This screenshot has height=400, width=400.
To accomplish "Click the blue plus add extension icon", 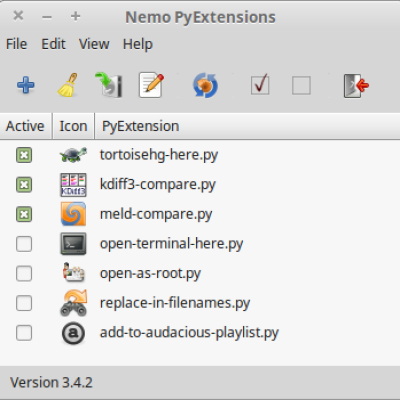I will [26, 85].
